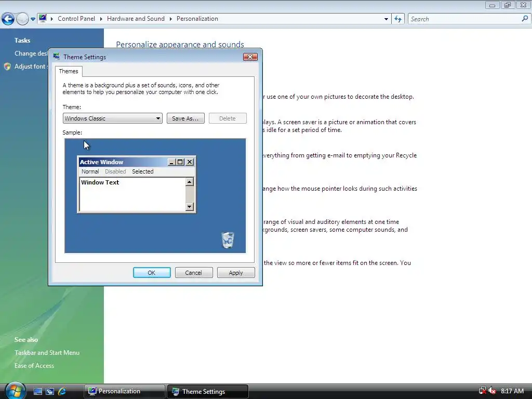Open the Theme dropdown showing Windows Classic
Screen dimensions: 532x399
click(x=113, y=118)
